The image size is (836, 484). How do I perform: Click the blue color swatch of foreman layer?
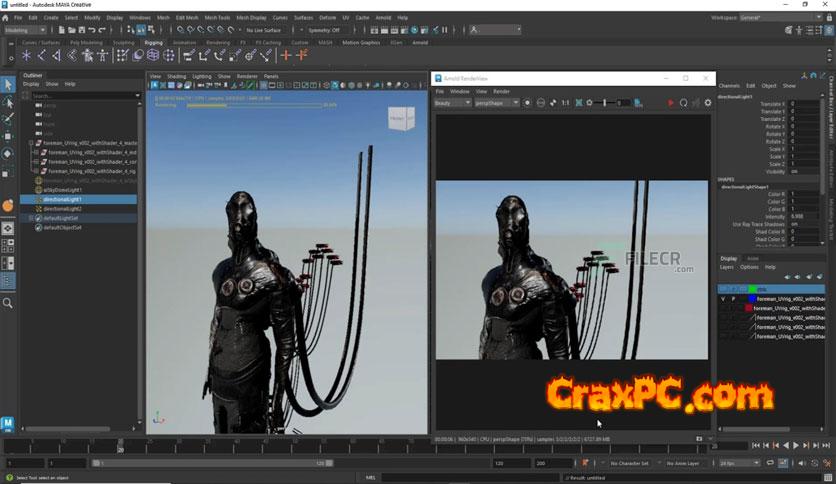750,298
